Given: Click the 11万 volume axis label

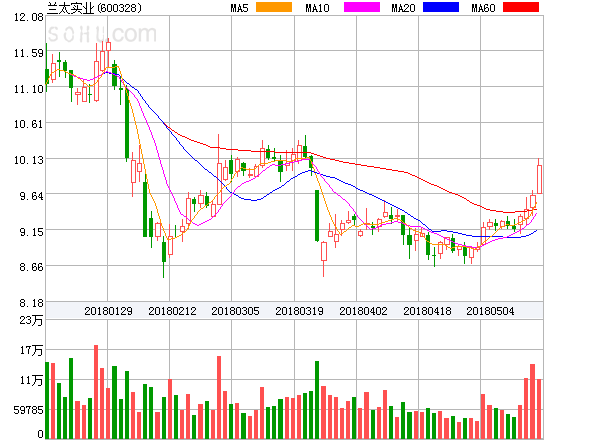Looking at the screenshot, I should click(31, 380).
